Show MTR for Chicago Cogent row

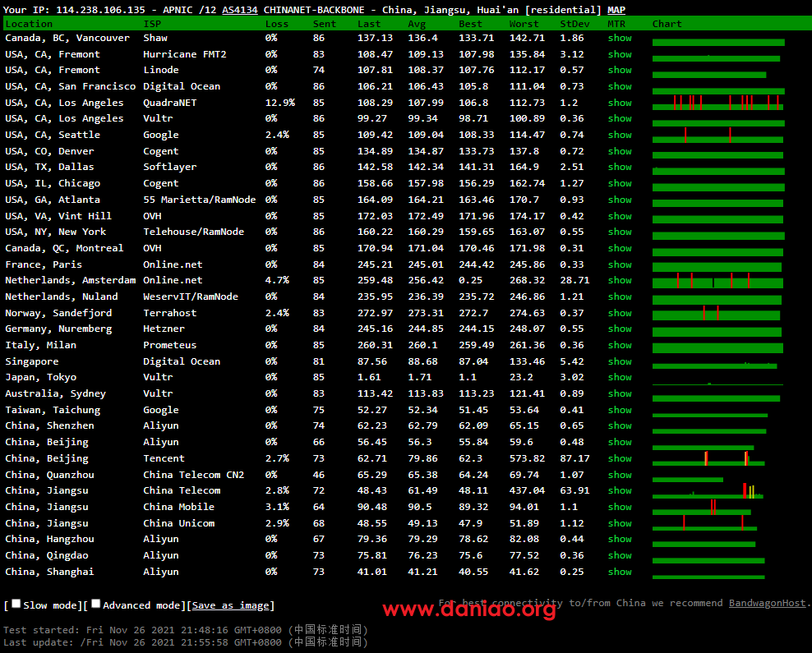tap(620, 184)
